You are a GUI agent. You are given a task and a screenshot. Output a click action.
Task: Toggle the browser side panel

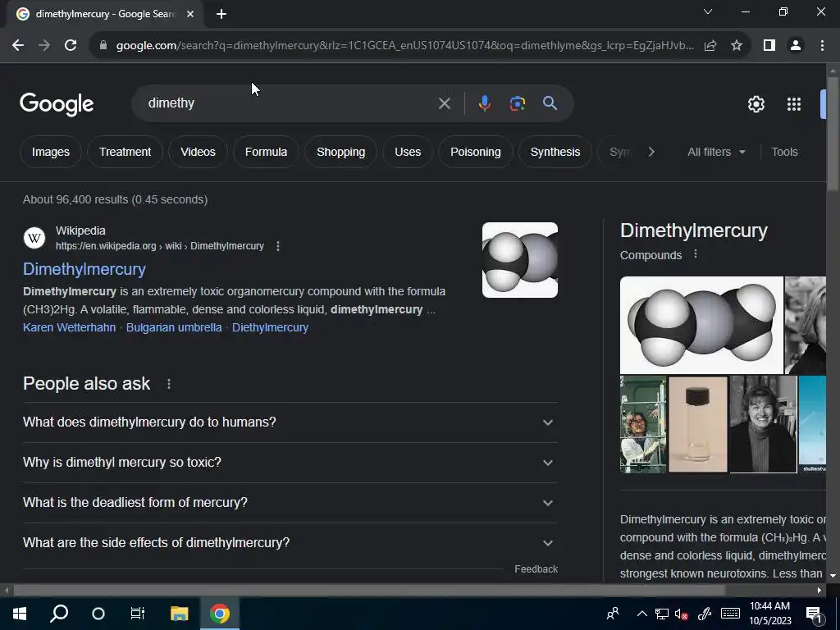(769, 46)
